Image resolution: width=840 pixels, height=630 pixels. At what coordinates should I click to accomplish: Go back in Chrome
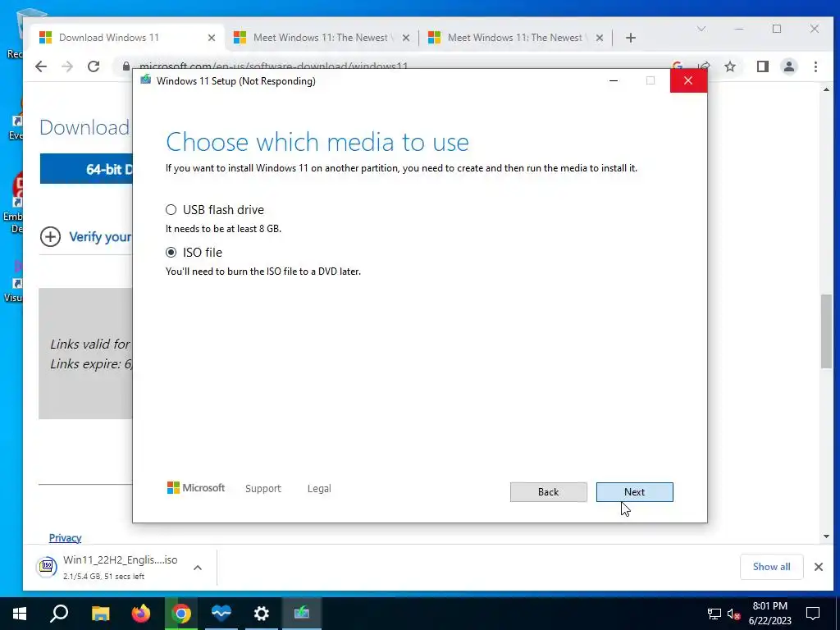tap(41, 66)
